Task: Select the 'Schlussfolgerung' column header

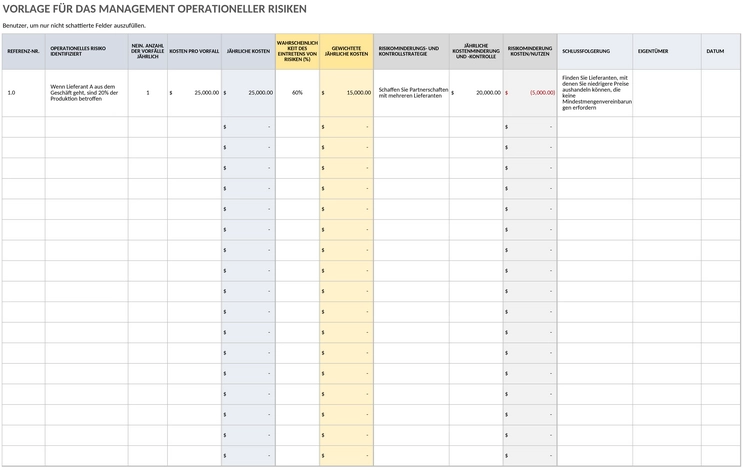Action: pos(595,51)
